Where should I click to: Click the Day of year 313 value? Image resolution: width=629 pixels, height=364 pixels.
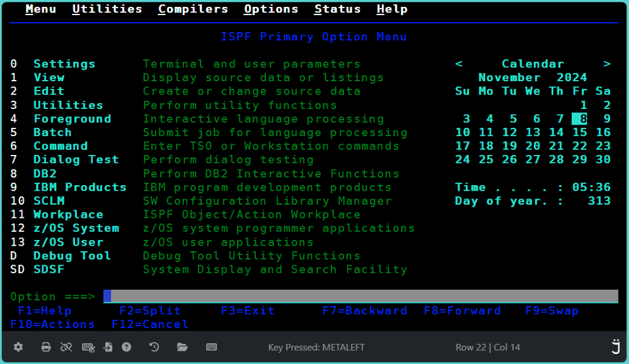(x=599, y=201)
